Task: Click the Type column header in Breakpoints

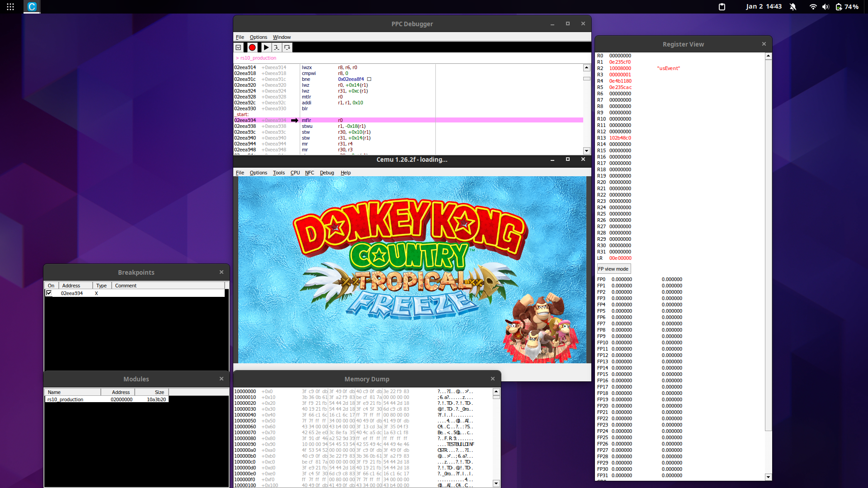Action: 102,286
